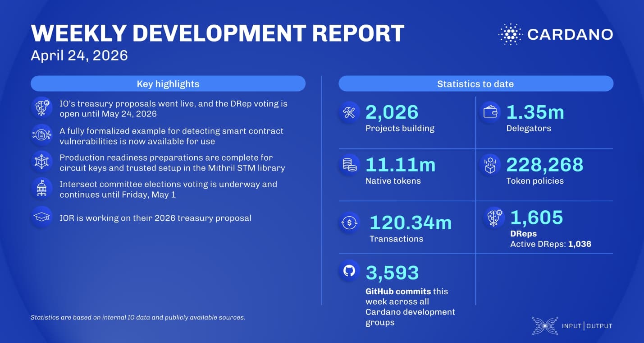Screen dimensions: 644x343
Task: Select the Key highlights header pill
Action: tap(168, 83)
